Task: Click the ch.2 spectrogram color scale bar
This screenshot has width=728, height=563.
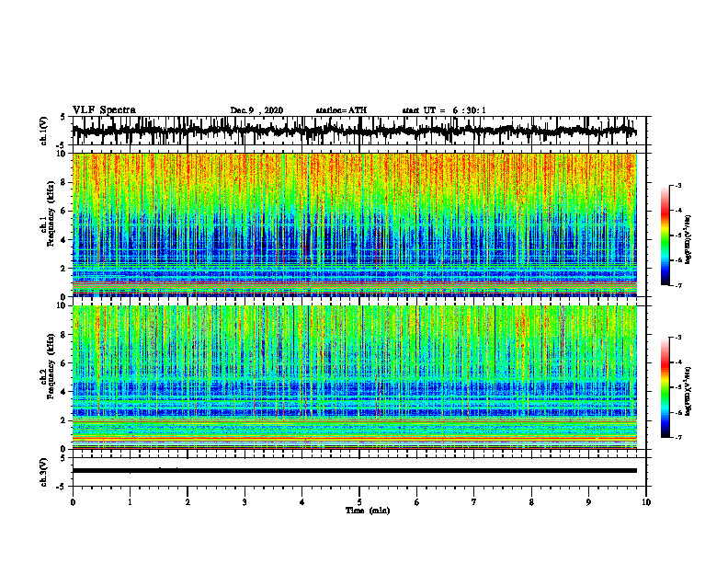Action: [665, 387]
